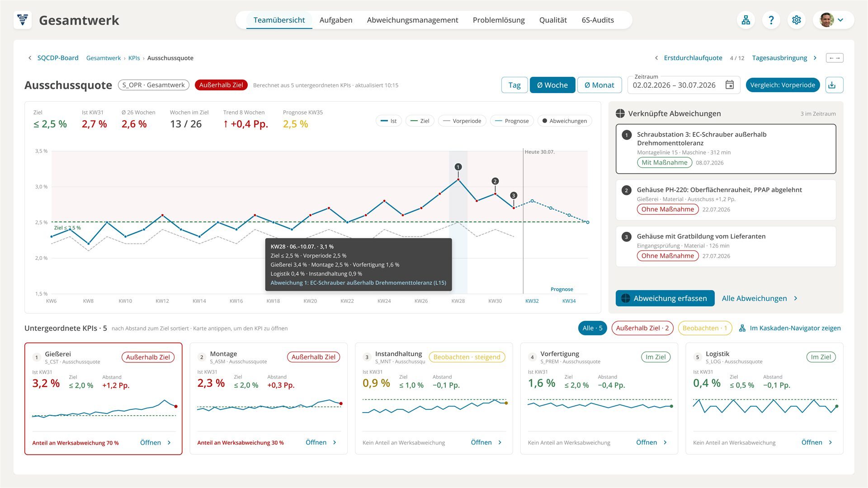Click deviation marker 2 on the chart
Screen dimensions: 868x488
pos(495,181)
